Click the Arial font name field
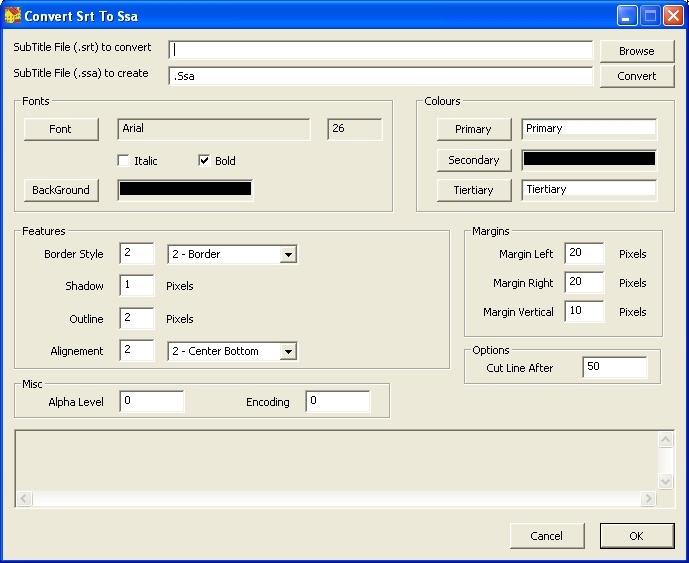Viewport: 689px width, 563px height. tap(214, 129)
